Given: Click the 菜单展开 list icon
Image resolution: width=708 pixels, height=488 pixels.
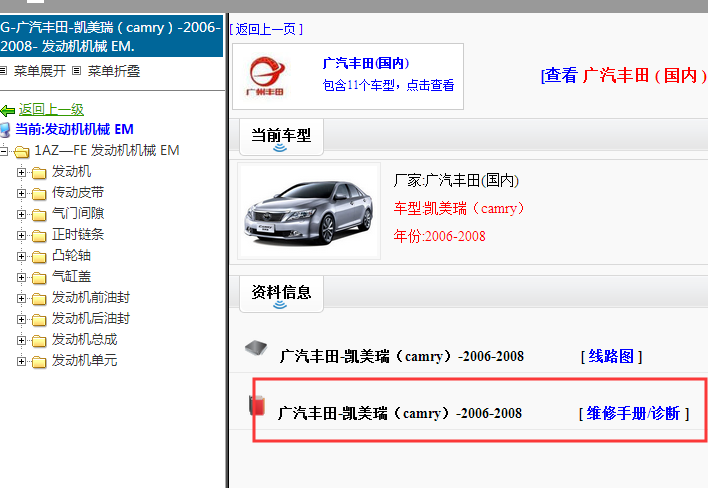Looking at the screenshot, I should (3, 70).
